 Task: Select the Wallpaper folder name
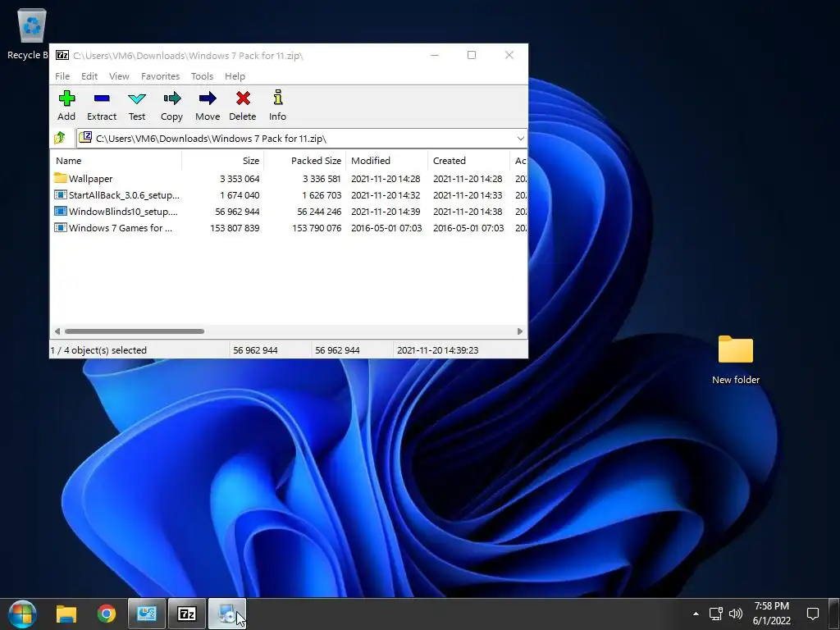click(x=90, y=179)
